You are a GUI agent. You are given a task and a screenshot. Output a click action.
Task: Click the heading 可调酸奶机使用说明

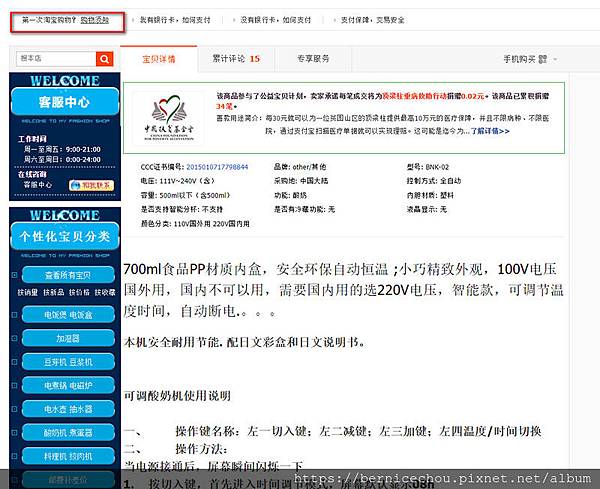[x=177, y=396]
